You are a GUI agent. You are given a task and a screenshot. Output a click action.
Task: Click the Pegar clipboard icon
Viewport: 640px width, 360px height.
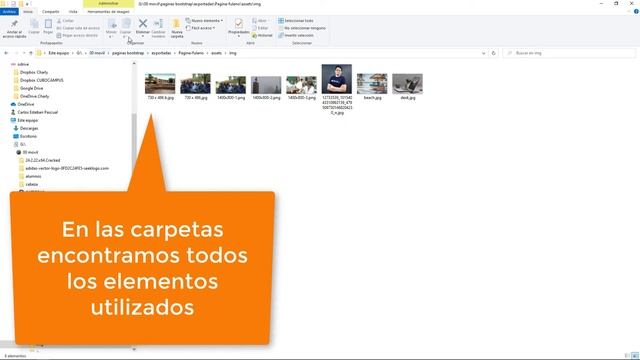[x=48, y=24]
